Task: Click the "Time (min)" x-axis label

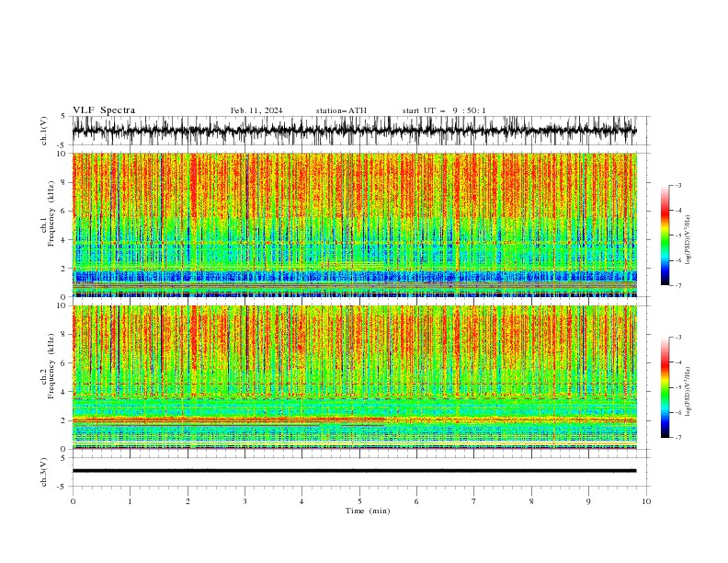Action: click(368, 511)
